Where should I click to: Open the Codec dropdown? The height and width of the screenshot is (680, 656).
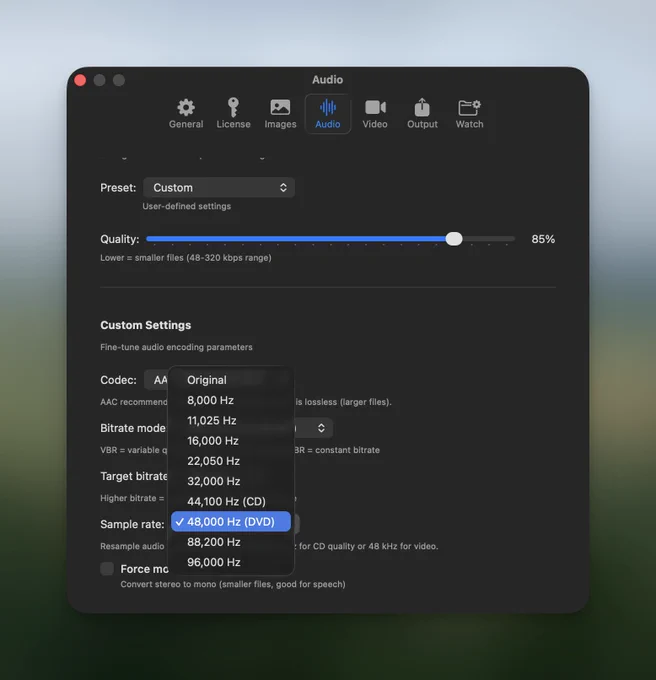click(156, 380)
